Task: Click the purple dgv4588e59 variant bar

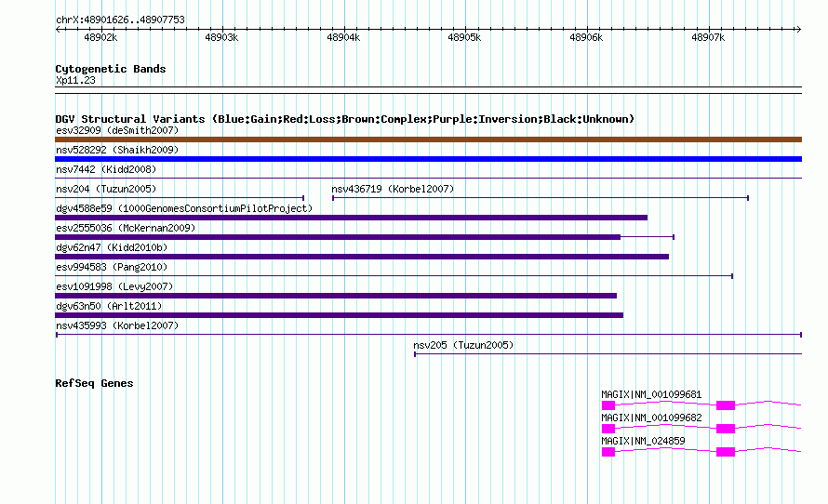Action: (351, 218)
